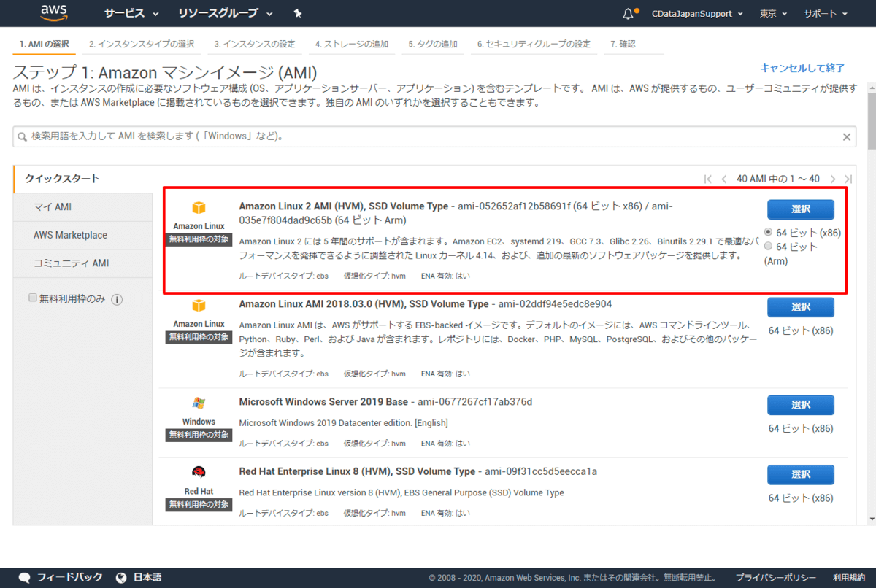Click the Amazon Linux AMI 2018.03.0 box icon
Screen dimensions: 876x588
[199, 305]
